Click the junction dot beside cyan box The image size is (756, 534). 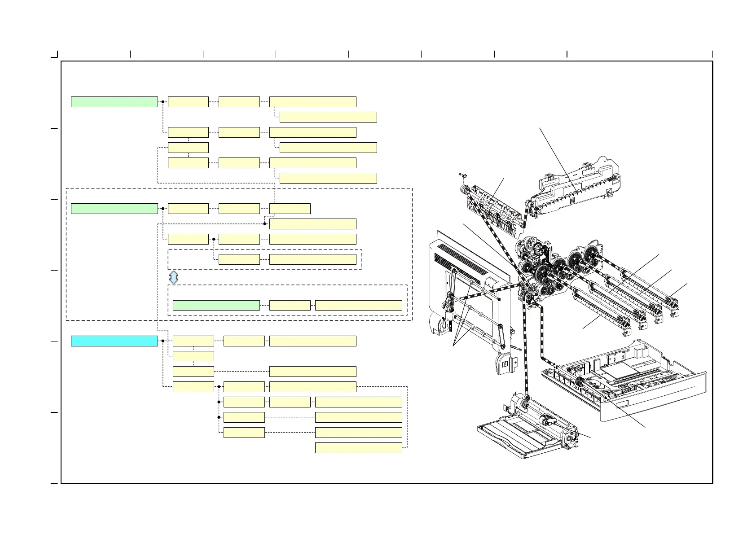coord(163,341)
